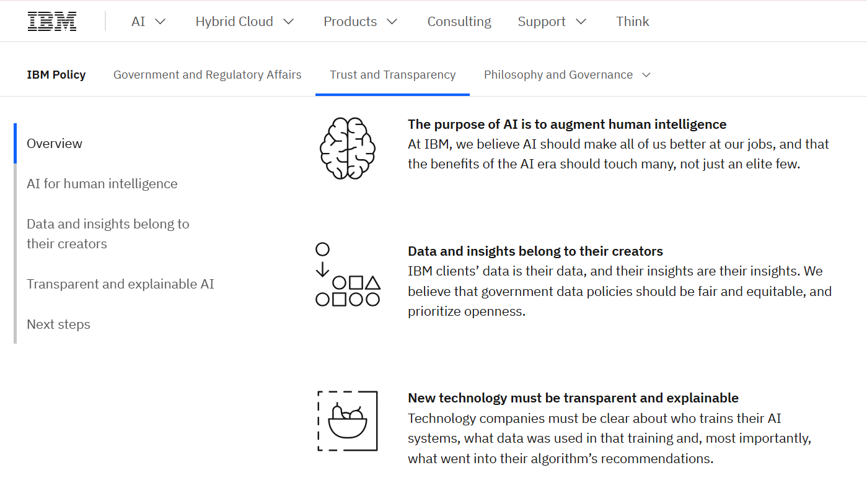Expand the AI menu chevron

coord(160,22)
